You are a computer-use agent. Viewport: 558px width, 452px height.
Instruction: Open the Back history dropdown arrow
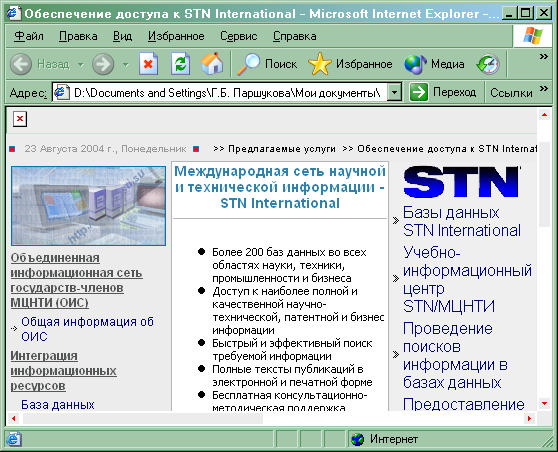pos(81,65)
